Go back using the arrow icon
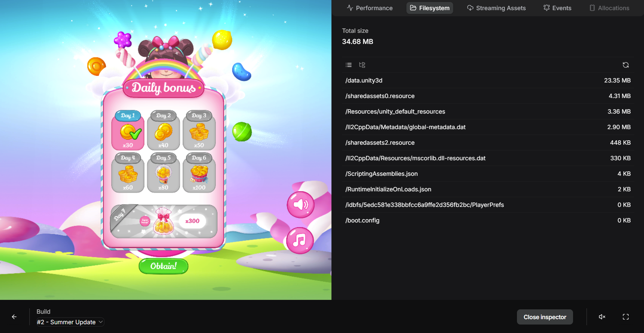The image size is (644, 333). point(14,317)
